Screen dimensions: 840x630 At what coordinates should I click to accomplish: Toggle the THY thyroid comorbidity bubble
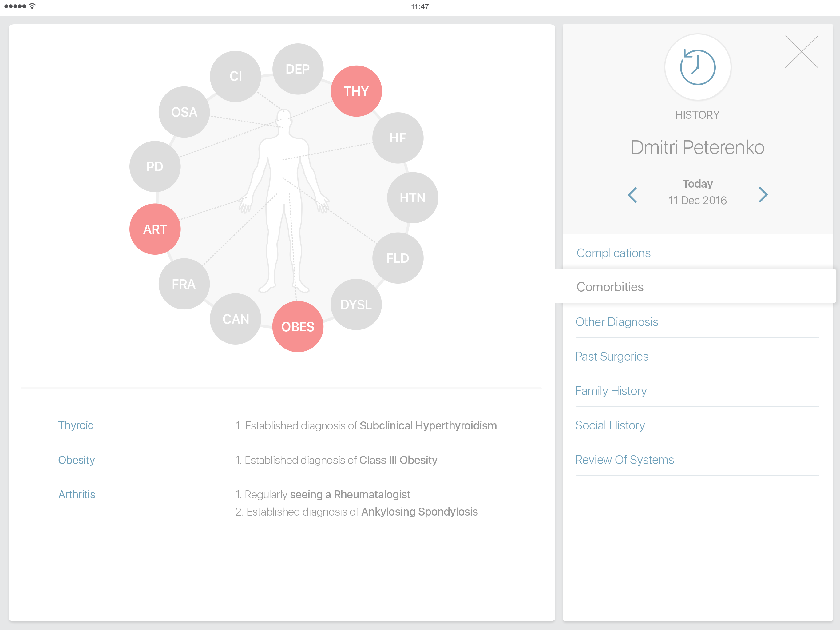click(x=356, y=91)
